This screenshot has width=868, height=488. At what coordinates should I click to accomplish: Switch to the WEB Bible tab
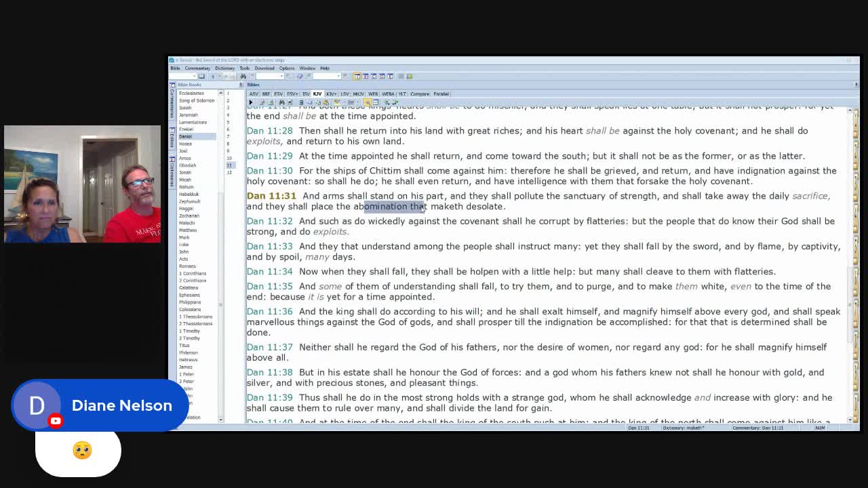click(x=373, y=94)
